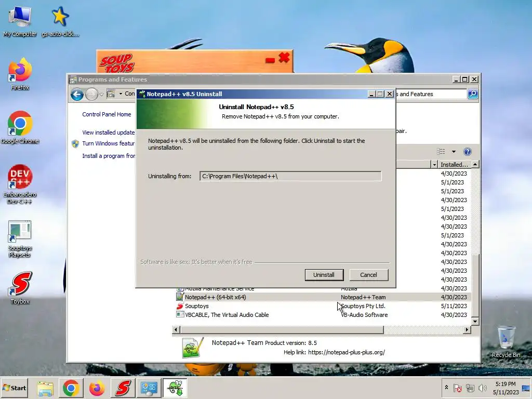Open Windows Explorer from taskbar
532x399 pixels.
pyautogui.click(x=45, y=388)
